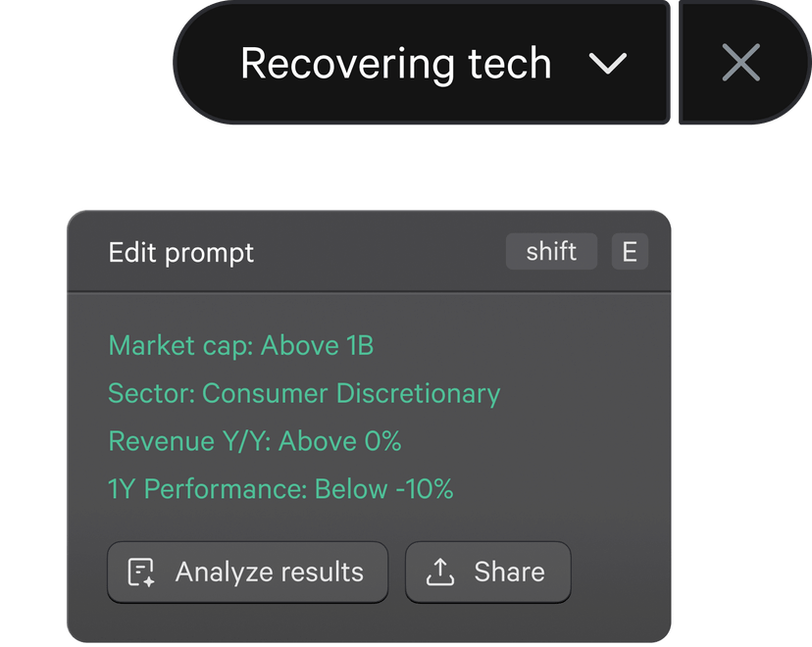Click the Share upload arrow icon

point(442,572)
